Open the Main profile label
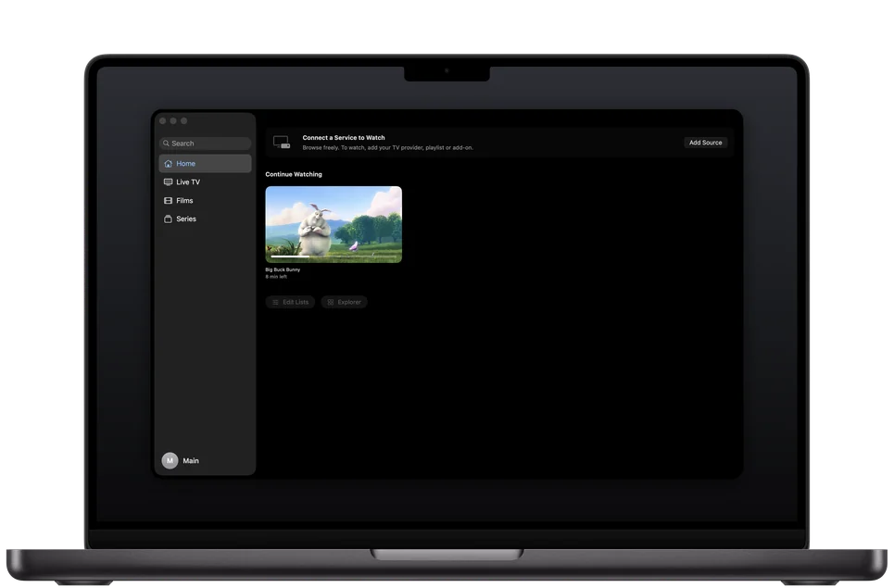 pyautogui.click(x=191, y=460)
